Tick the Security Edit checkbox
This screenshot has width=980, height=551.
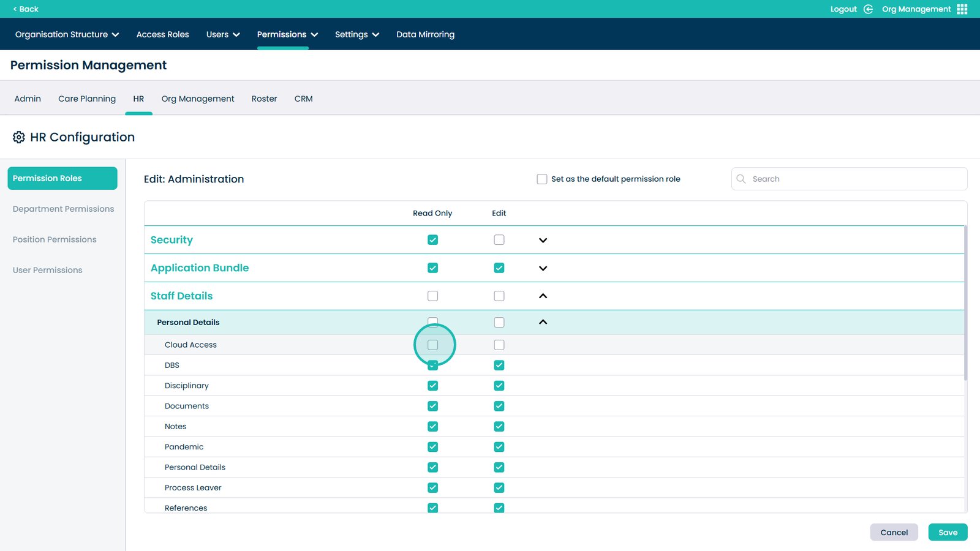pos(499,240)
